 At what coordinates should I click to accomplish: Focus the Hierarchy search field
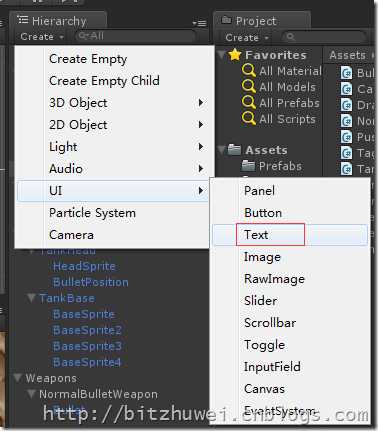[135, 36]
